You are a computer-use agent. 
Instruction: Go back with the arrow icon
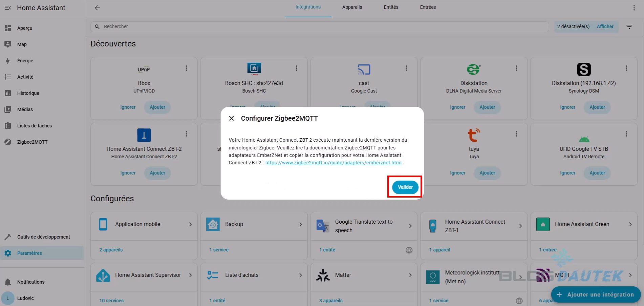(98, 8)
